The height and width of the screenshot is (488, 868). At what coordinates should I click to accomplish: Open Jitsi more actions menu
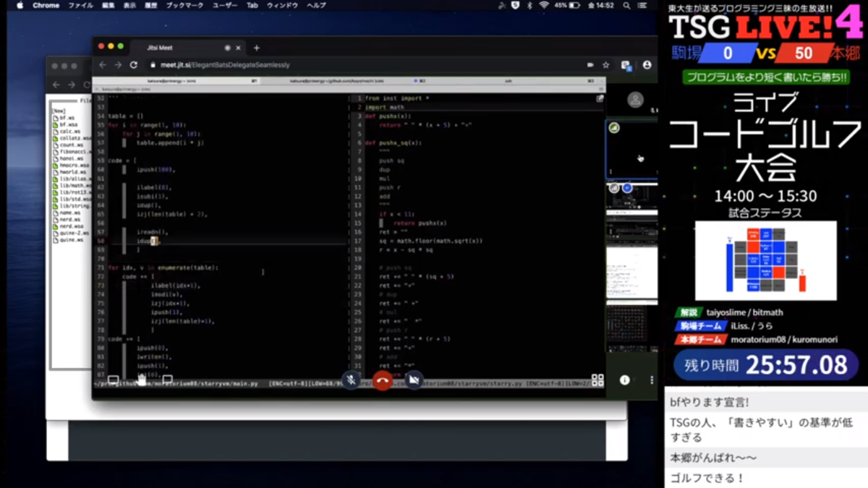click(652, 380)
